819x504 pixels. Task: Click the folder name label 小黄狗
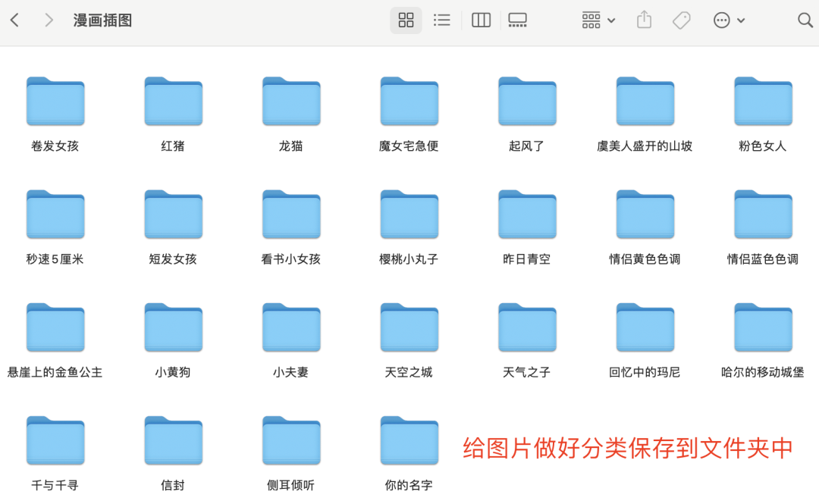tap(173, 372)
